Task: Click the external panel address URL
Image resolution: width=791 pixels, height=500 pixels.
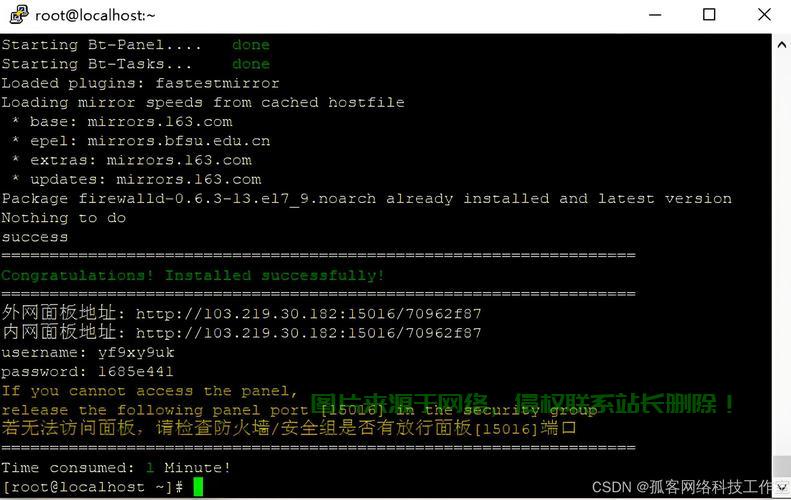Action: (309, 314)
